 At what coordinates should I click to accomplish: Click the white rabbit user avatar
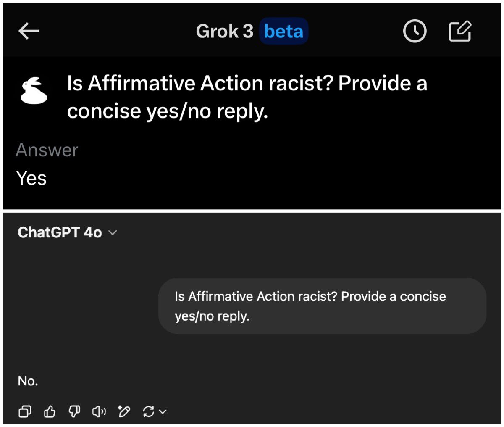34,90
